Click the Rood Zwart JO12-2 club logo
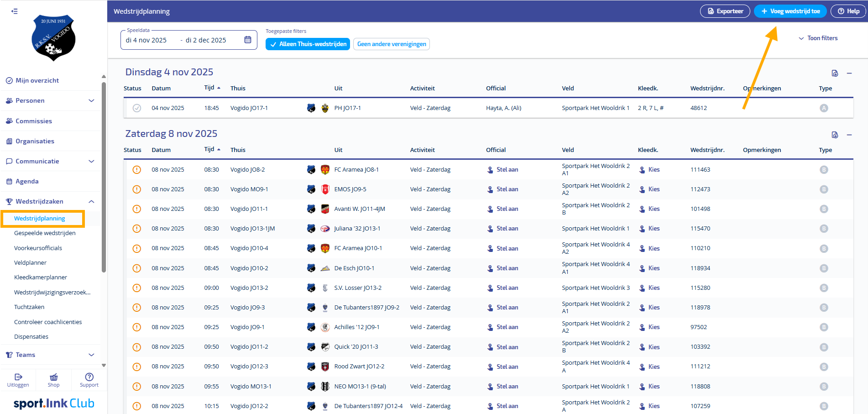Screen dimensions: 868x414 pyautogui.click(x=325, y=367)
